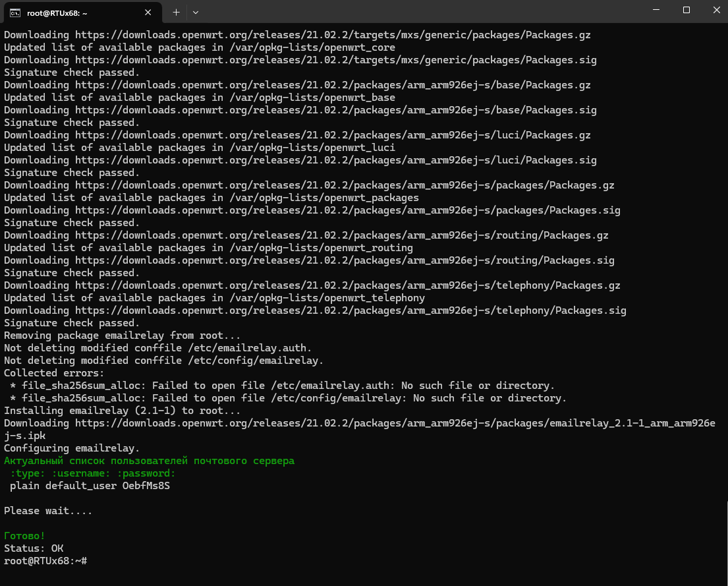Close the terminal window
728x586 pixels.
pyautogui.click(x=716, y=10)
